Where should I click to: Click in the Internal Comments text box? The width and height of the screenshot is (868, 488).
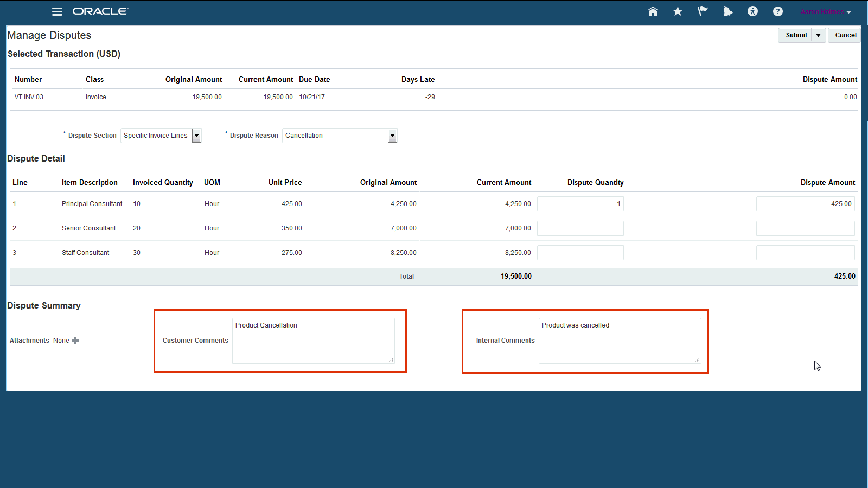tap(620, 341)
